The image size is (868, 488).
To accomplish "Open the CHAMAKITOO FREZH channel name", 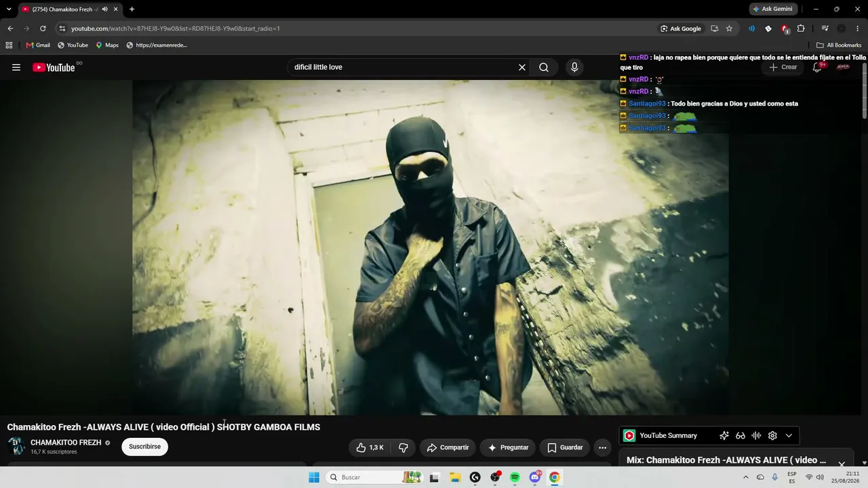I will click(66, 443).
